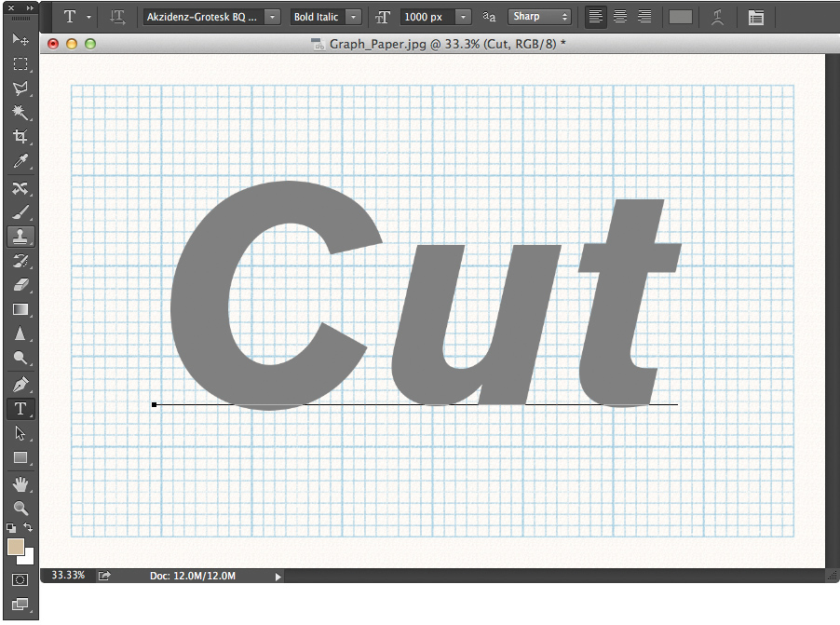Toggle the Character and Paragraph panels
This screenshot has width=840, height=625.
(x=756, y=16)
